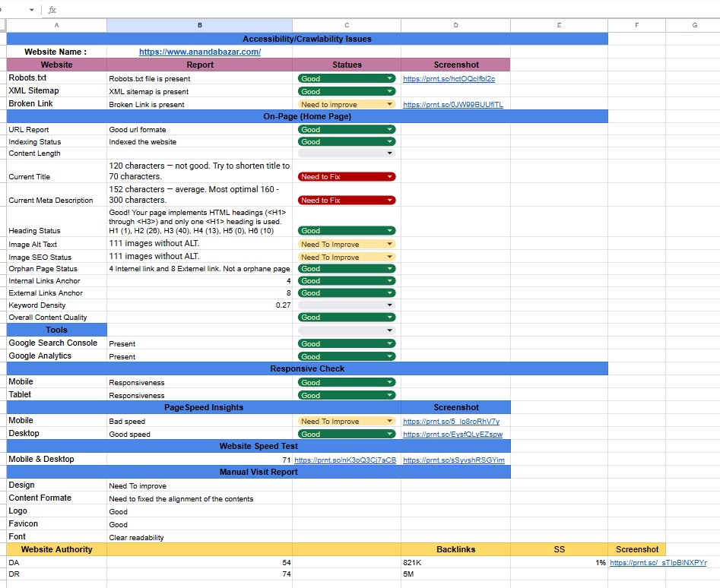Viewport: 720px width, 588px height.
Task: Click the fx formula bar icon
Action: click(52, 10)
